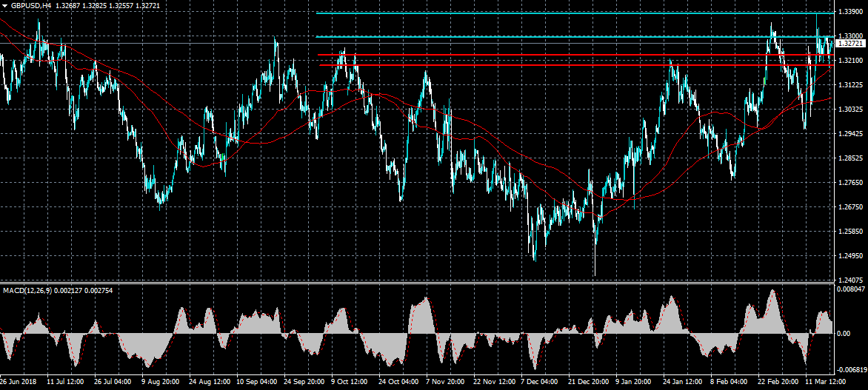Image resolution: width=868 pixels, height=390 pixels.
Task: Select the lower cyan horizontal line
Action: tap(518, 36)
